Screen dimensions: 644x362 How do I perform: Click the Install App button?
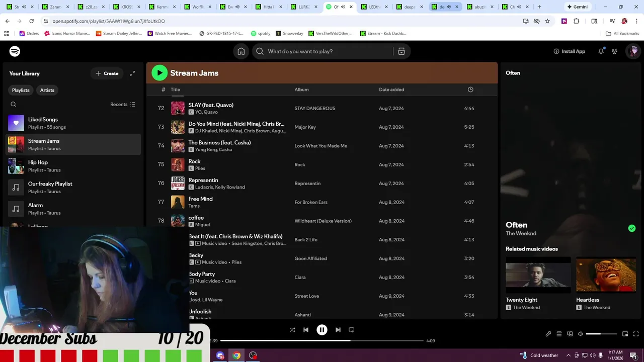pyautogui.click(x=569, y=51)
